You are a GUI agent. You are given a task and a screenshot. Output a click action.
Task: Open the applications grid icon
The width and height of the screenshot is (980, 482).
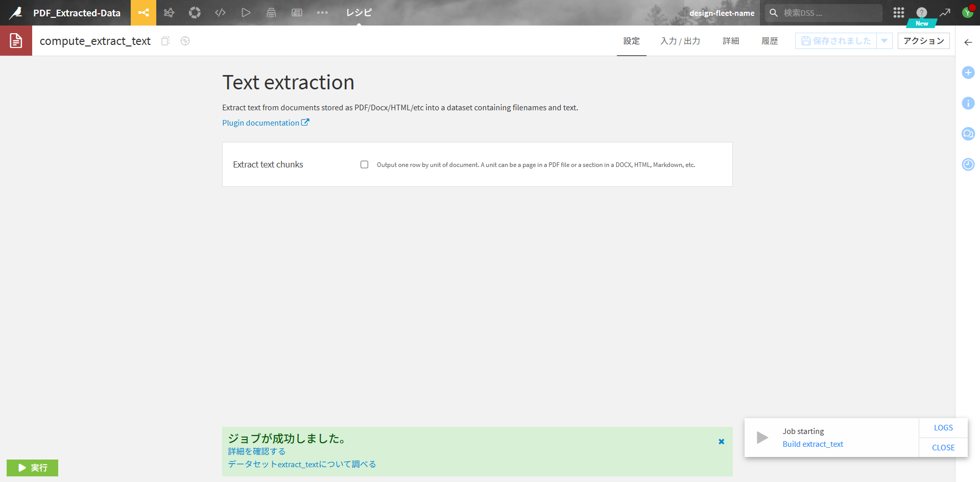coord(898,13)
